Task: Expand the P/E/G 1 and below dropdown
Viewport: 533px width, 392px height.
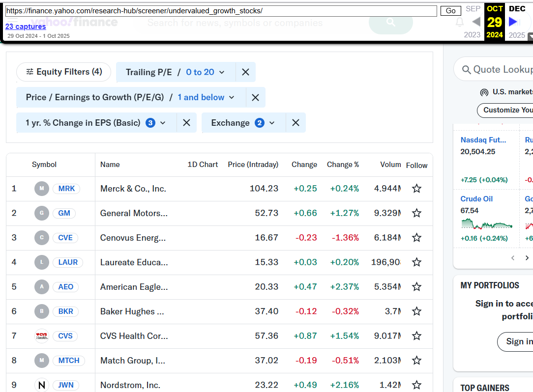Action: tap(131, 97)
